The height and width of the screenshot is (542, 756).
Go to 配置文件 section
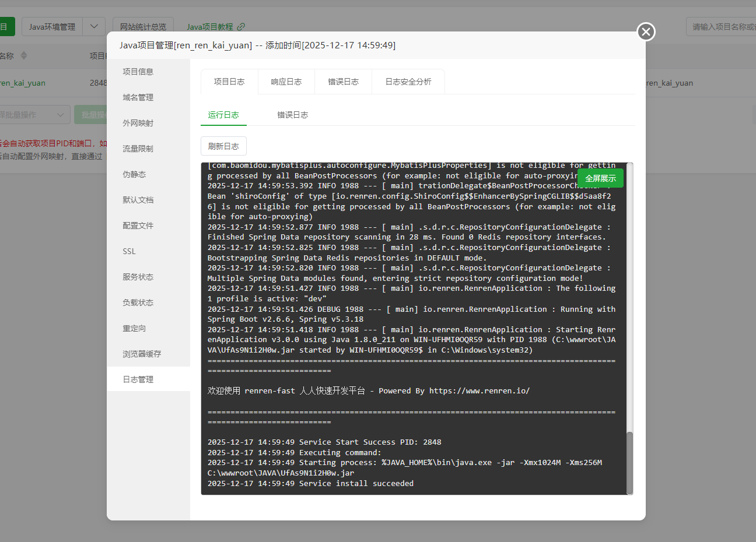click(138, 226)
